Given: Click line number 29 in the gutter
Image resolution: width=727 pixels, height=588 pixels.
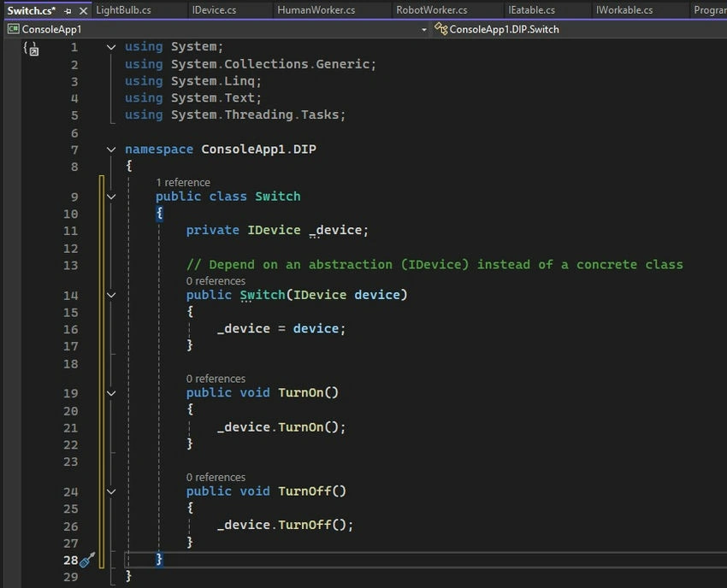Looking at the screenshot, I should (x=71, y=578).
